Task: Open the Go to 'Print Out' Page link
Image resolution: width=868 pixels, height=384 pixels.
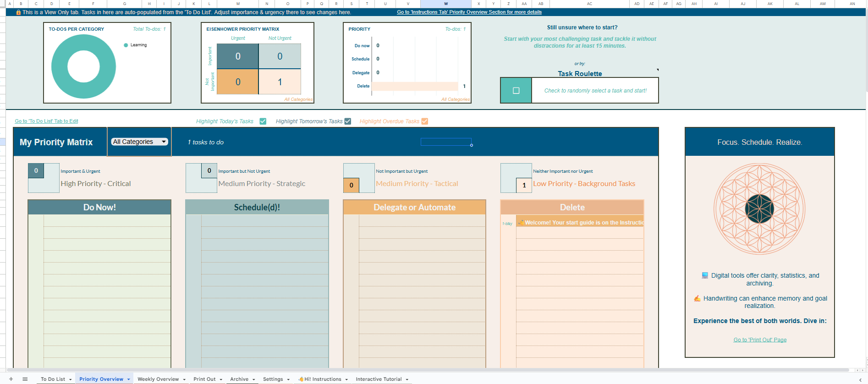Action: pos(760,340)
